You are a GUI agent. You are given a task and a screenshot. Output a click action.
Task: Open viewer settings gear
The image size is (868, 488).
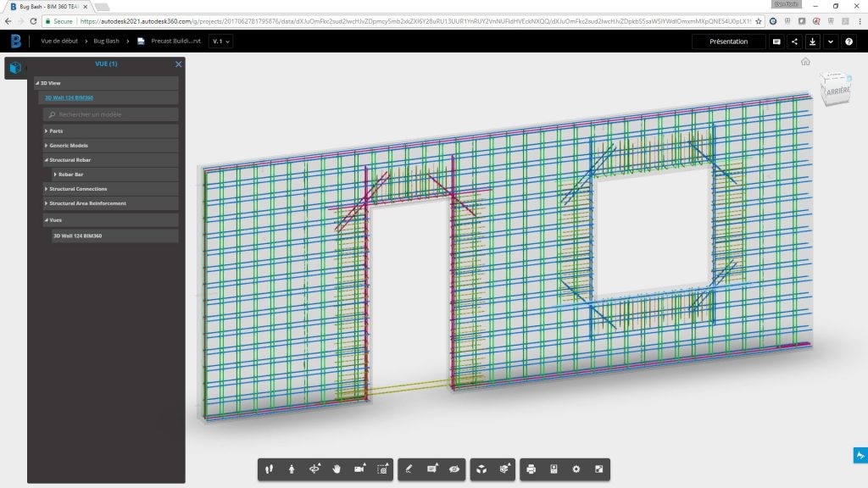pyautogui.click(x=576, y=469)
